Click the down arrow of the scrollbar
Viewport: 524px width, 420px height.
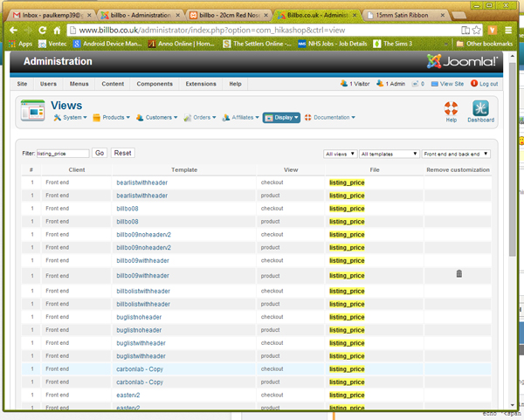[x=513, y=405]
